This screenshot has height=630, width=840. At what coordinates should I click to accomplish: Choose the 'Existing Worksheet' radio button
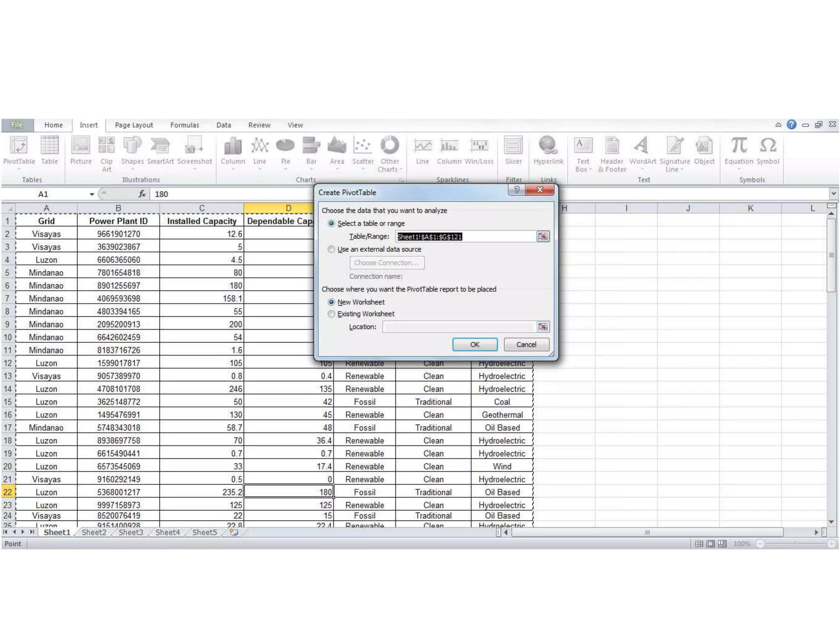(331, 314)
